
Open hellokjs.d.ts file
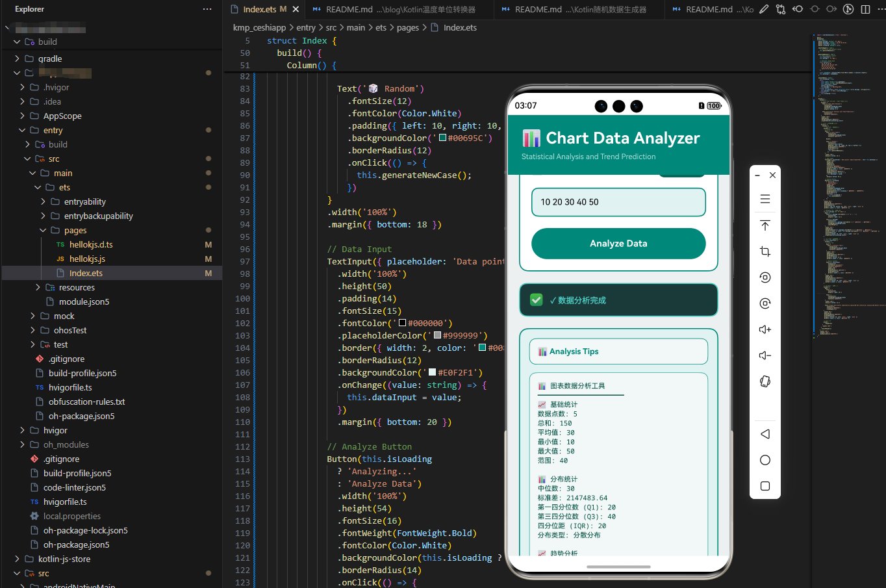pyautogui.click(x=91, y=244)
